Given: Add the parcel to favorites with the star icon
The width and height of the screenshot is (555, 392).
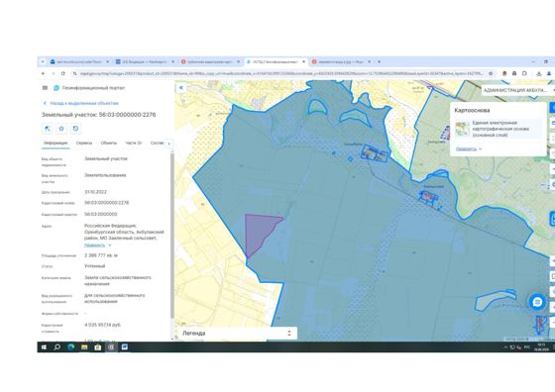Looking at the screenshot, I should [61, 129].
